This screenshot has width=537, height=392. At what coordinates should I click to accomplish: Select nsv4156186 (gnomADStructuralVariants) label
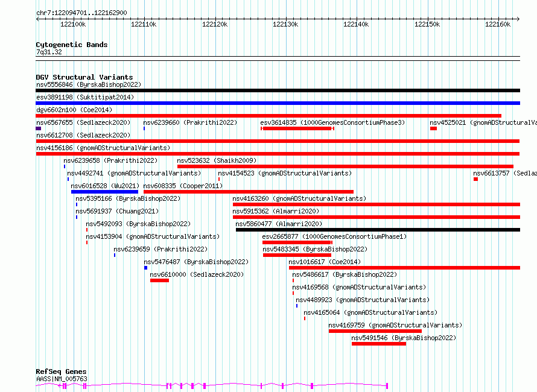coord(103,148)
